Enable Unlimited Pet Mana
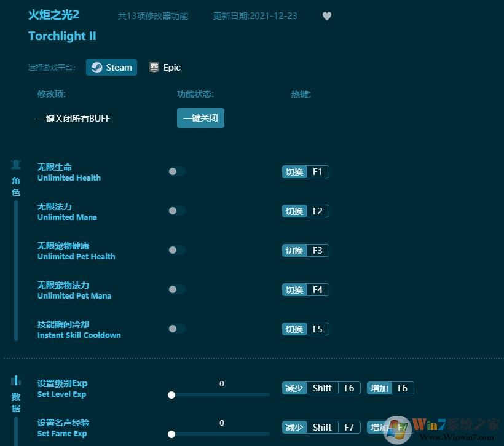Screen dimensions: 504x446 point(176,289)
